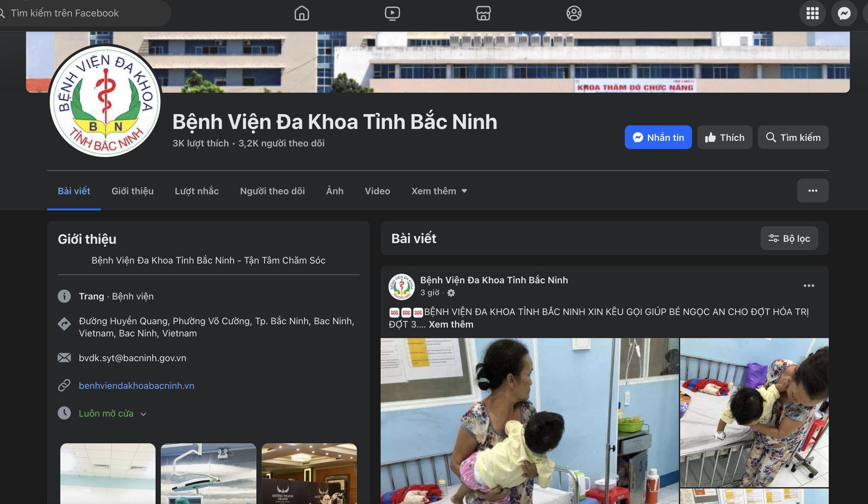Open the Video tab
Viewport: 868px width, 504px height.
click(377, 191)
